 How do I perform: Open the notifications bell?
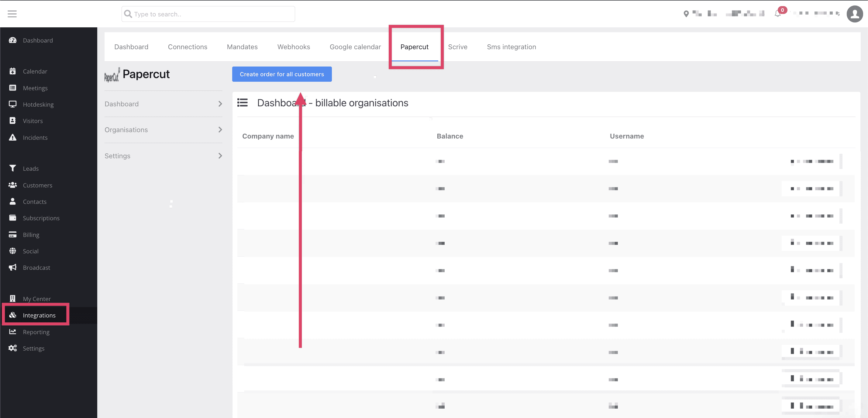click(x=777, y=14)
